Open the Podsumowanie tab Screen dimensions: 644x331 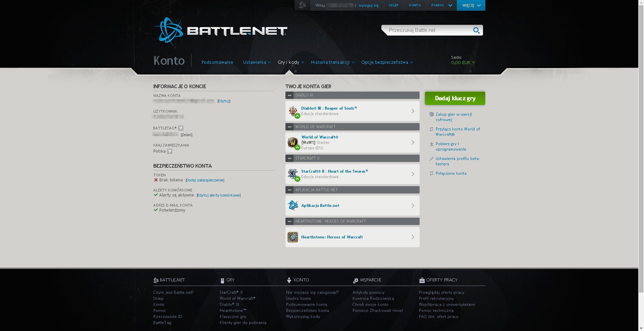point(217,62)
